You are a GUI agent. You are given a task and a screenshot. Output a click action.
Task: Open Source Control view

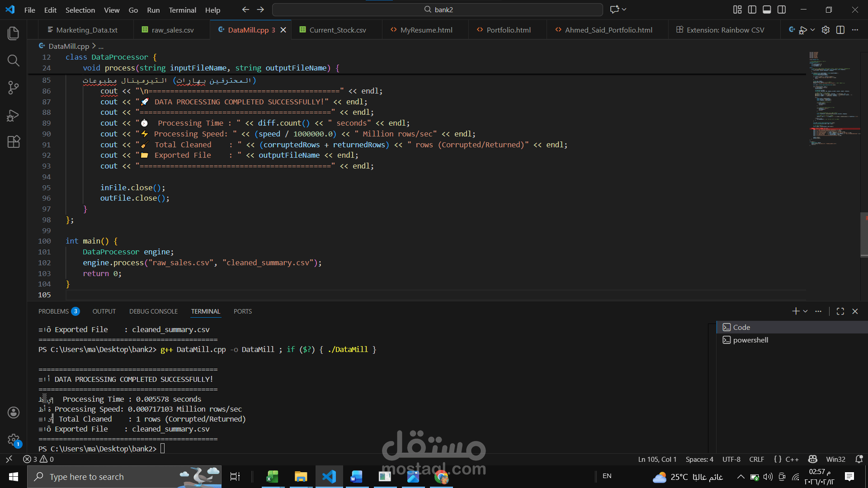click(x=14, y=88)
